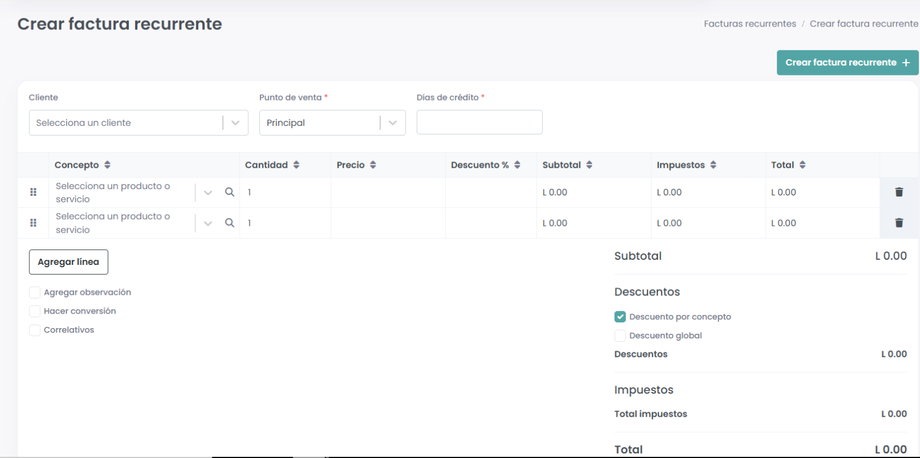
Task: Enable the Descuento global checkbox
Action: 620,336
